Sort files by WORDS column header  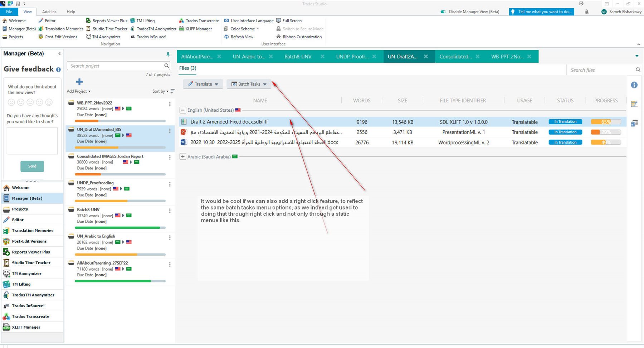(x=362, y=101)
